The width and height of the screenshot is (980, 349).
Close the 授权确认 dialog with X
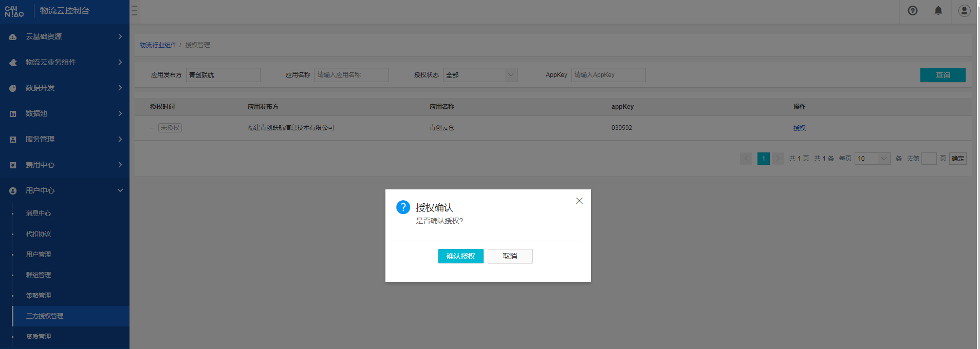click(579, 201)
